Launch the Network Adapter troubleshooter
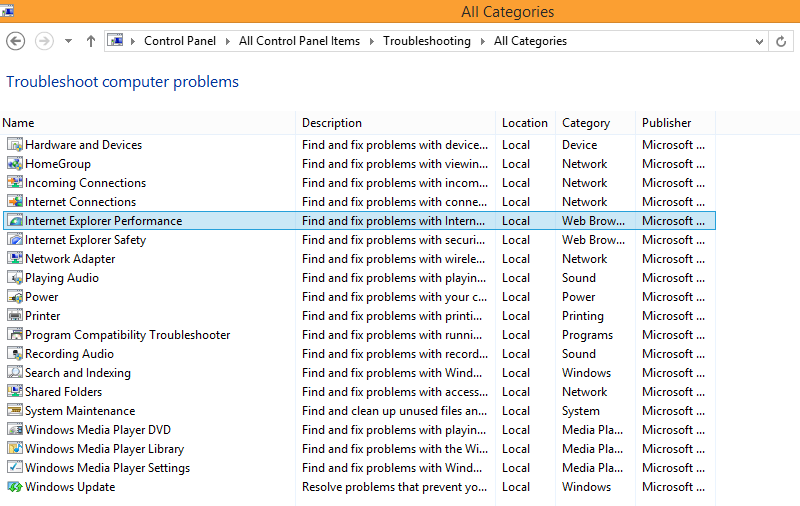 click(x=70, y=259)
